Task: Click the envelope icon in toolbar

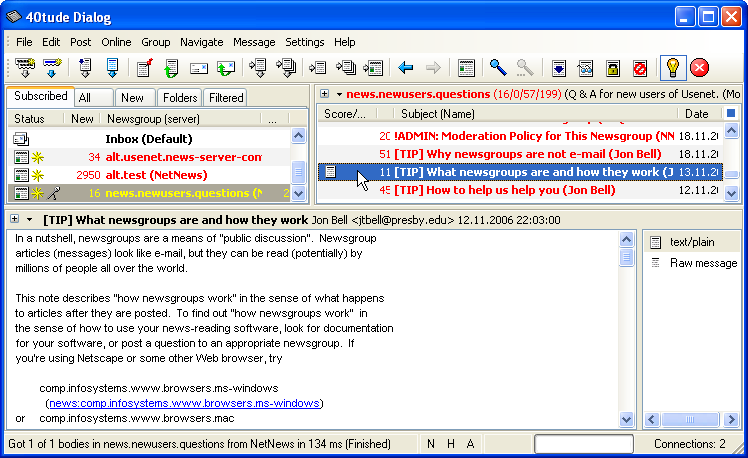Action: coord(198,68)
